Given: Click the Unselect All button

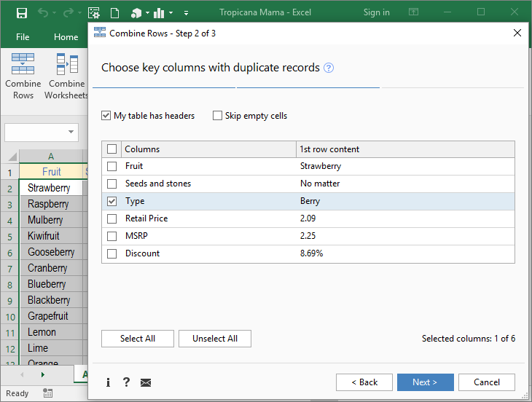Looking at the screenshot, I should pyautogui.click(x=214, y=339).
